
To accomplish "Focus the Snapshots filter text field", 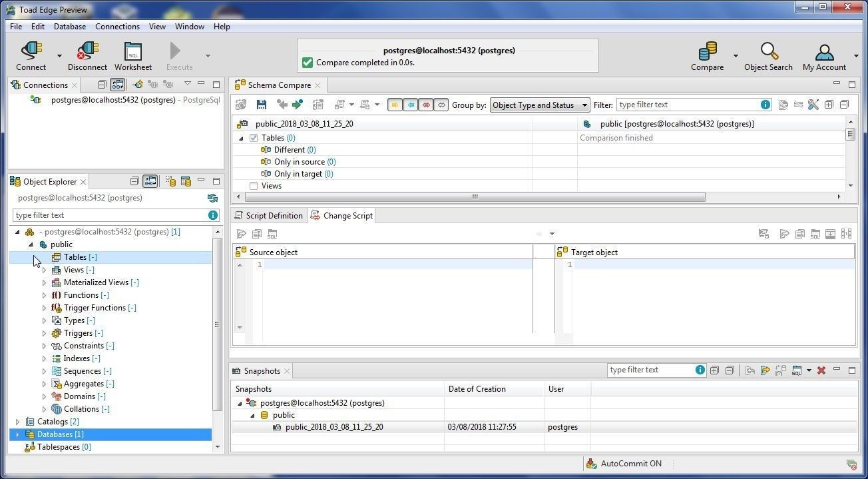I will pyautogui.click(x=651, y=370).
